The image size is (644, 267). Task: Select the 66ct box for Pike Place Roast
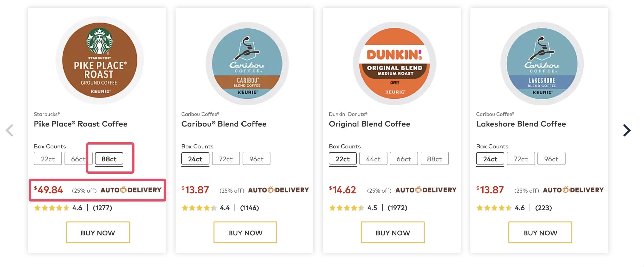tap(78, 158)
